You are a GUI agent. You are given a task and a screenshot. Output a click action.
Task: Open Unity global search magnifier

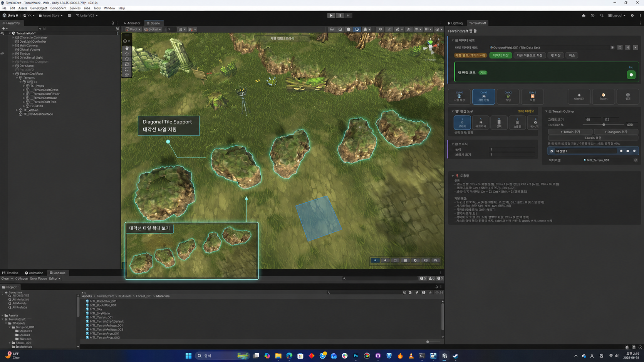(x=602, y=15)
